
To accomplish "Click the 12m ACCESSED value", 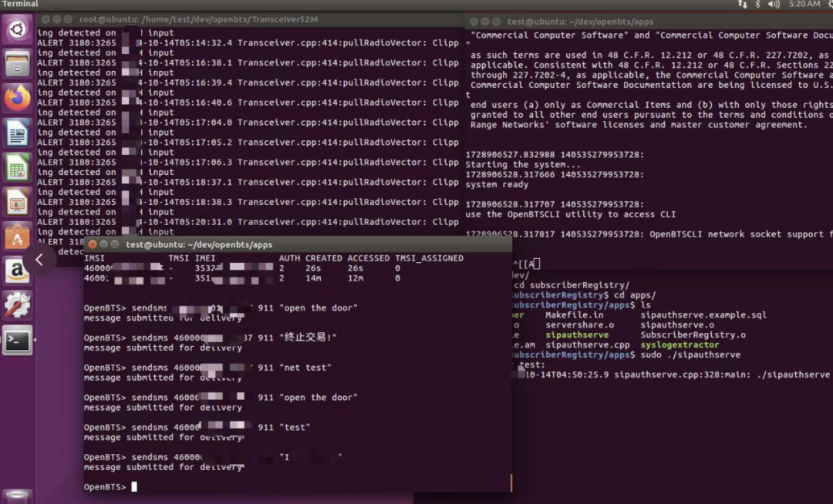I will pos(356,278).
